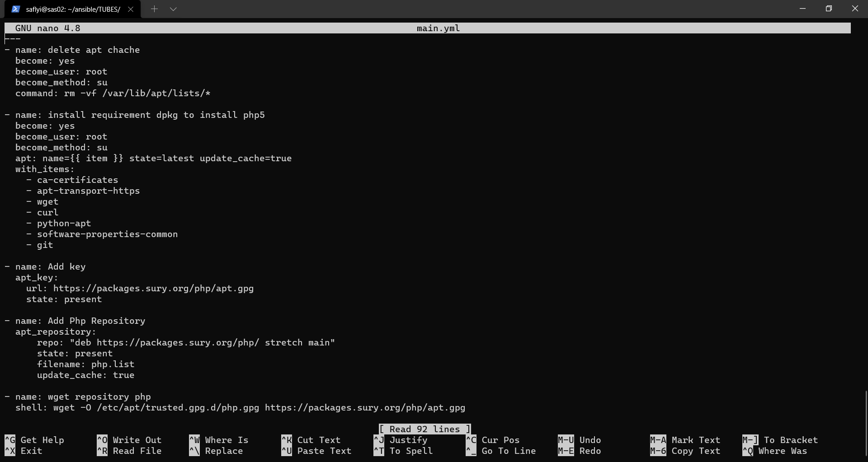Click the 'with_items:' line
Image resolution: width=868 pixels, height=462 pixels.
[x=45, y=169]
